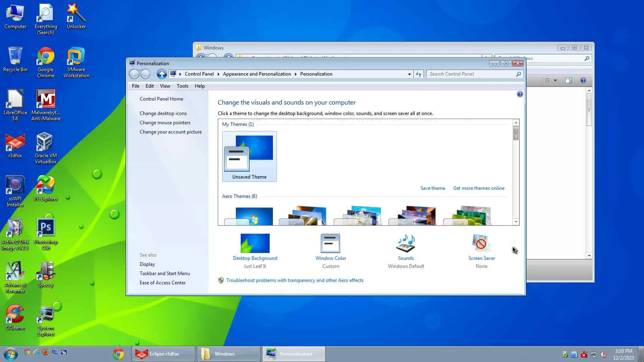644x362 pixels.
Task: Open the Help menu
Action: (200, 86)
